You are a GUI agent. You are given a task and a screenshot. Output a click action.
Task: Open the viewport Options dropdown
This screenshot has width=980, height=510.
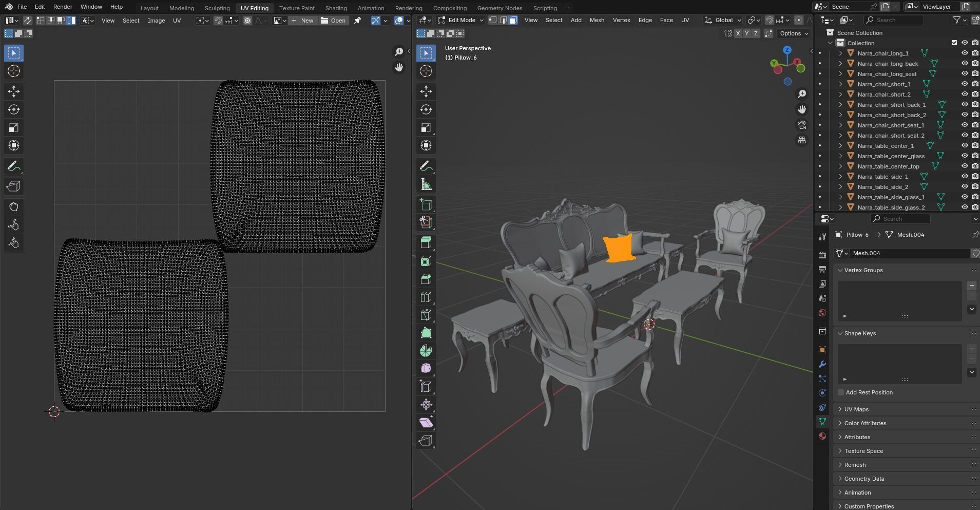coord(793,33)
